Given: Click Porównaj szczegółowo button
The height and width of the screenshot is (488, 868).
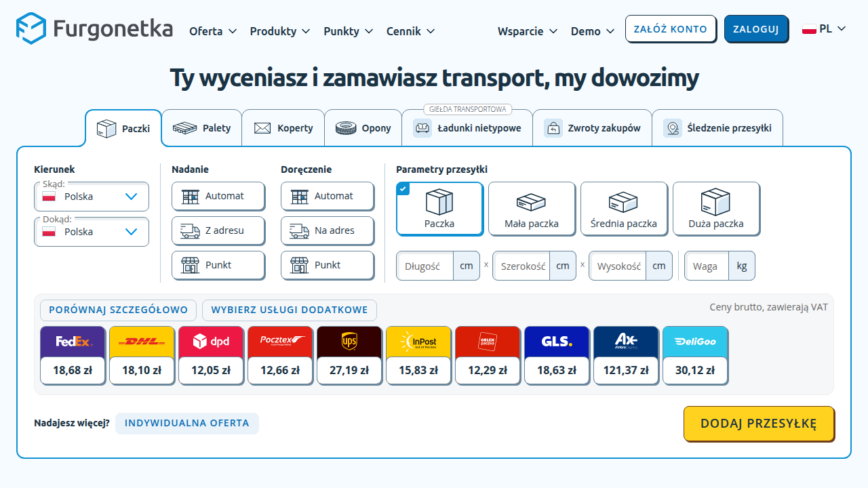Looking at the screenshot, I should [119, 310].
